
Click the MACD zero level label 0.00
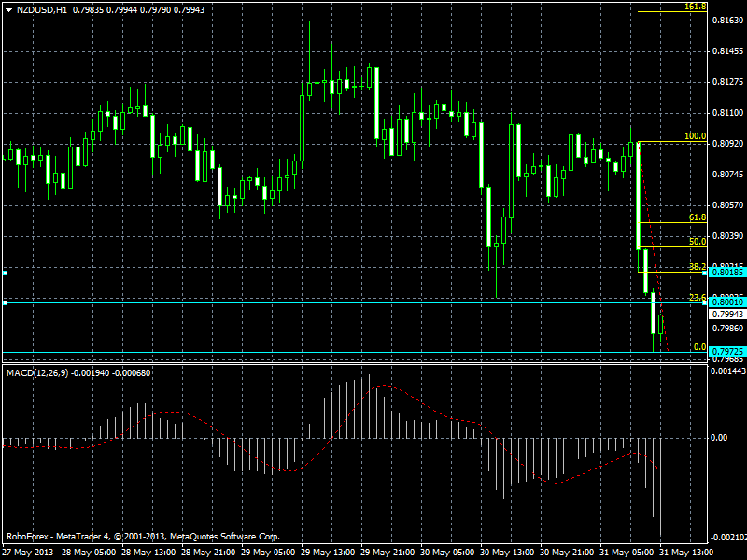[719, 438]
